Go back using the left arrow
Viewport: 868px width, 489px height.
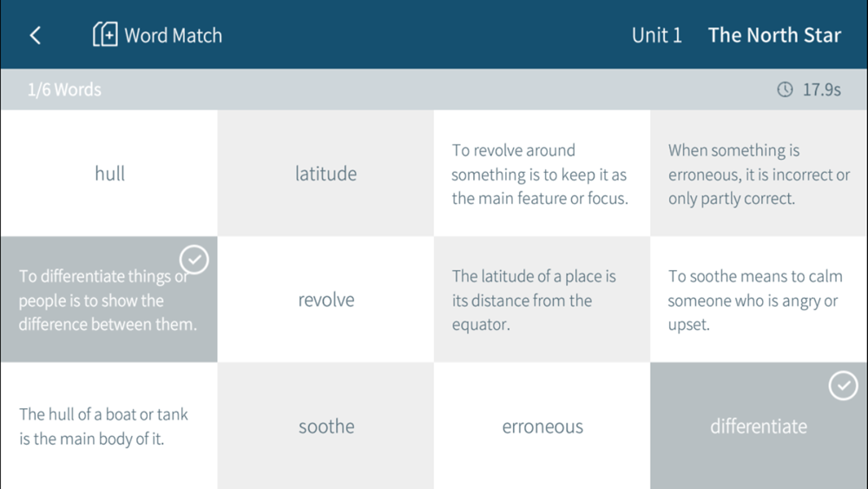click(x=36, y=36)
